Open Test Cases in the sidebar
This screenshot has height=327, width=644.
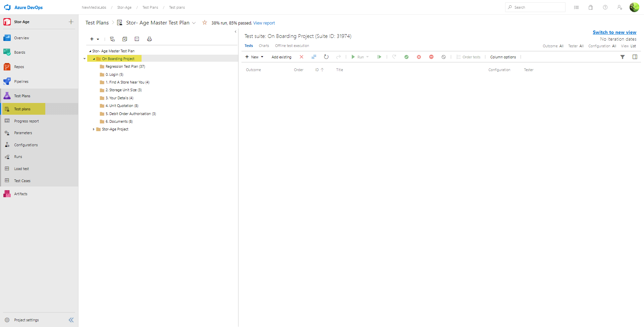[39, 181]
